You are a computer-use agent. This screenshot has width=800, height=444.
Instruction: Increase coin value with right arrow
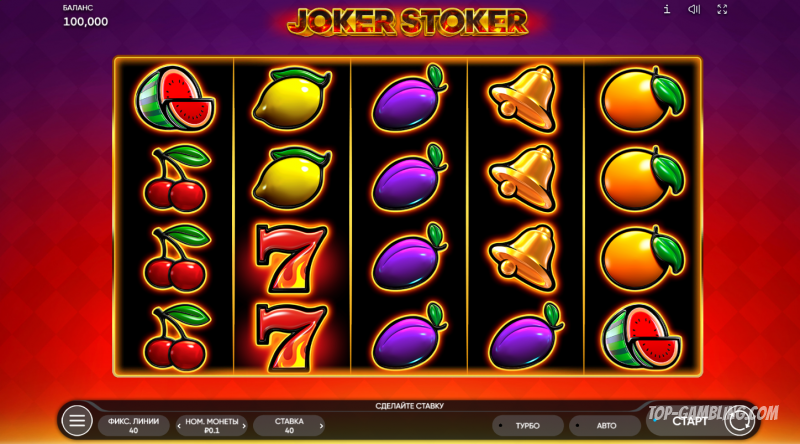[x=244, y=426]
